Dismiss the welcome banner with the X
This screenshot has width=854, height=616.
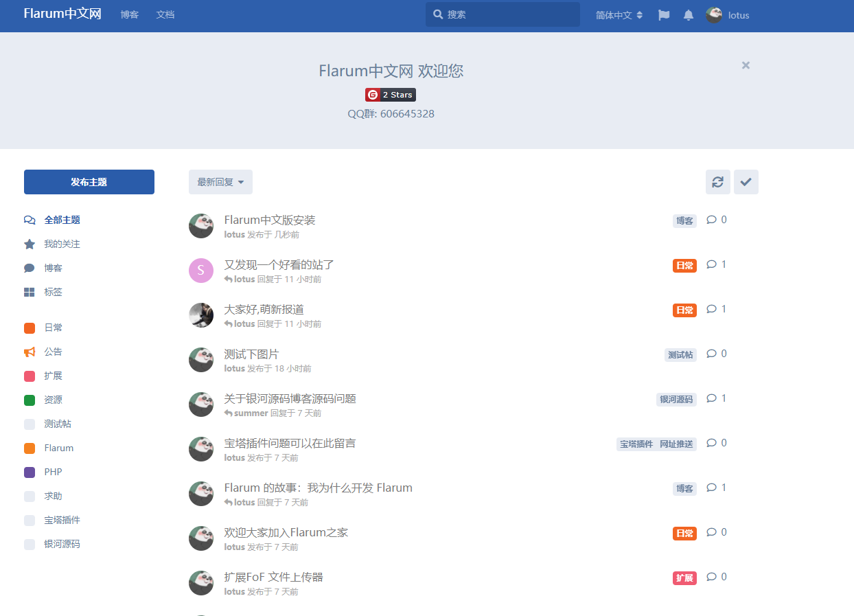tap(746, 65)
